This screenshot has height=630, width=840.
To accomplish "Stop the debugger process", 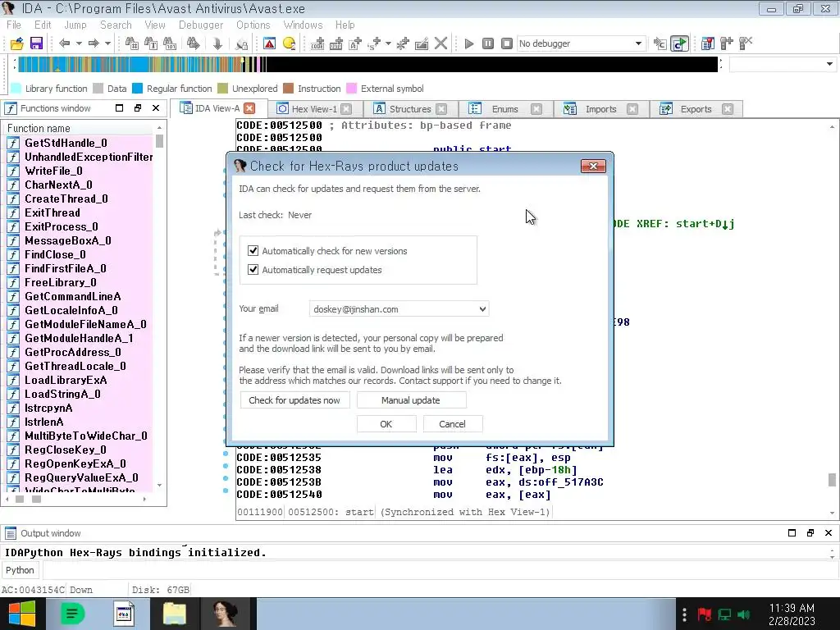I will click(x=507, y=43).
